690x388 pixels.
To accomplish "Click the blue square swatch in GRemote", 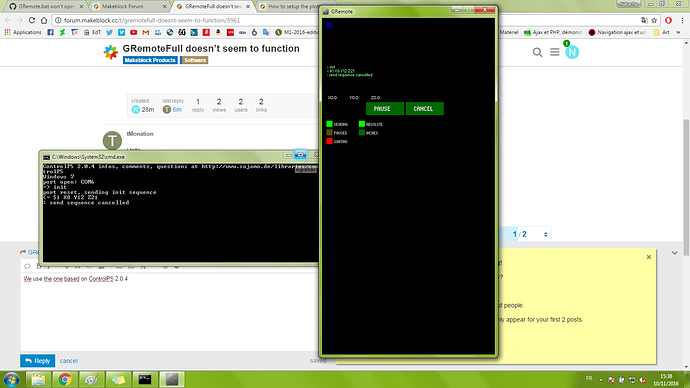I will coord(330,26).
